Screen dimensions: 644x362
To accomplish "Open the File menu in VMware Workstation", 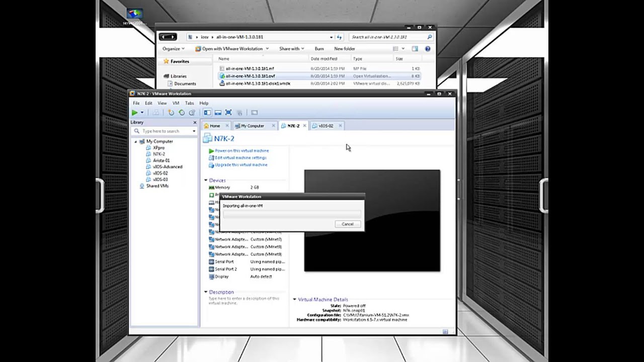I will 136,103.
